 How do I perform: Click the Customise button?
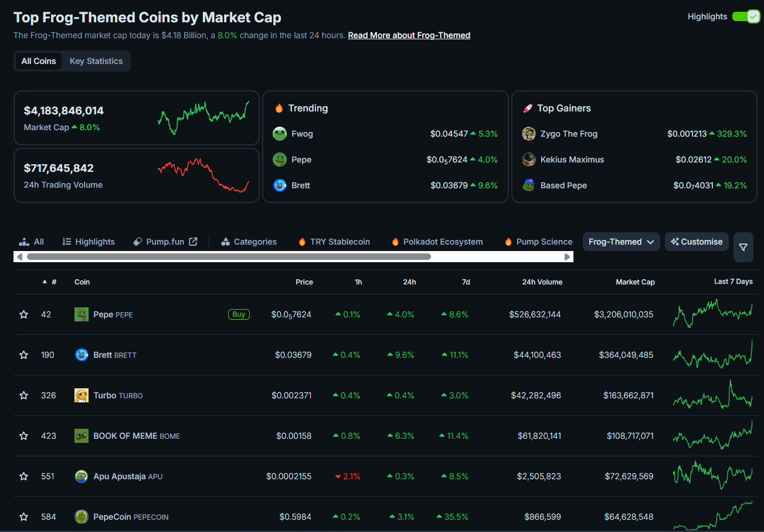(697, 242)
